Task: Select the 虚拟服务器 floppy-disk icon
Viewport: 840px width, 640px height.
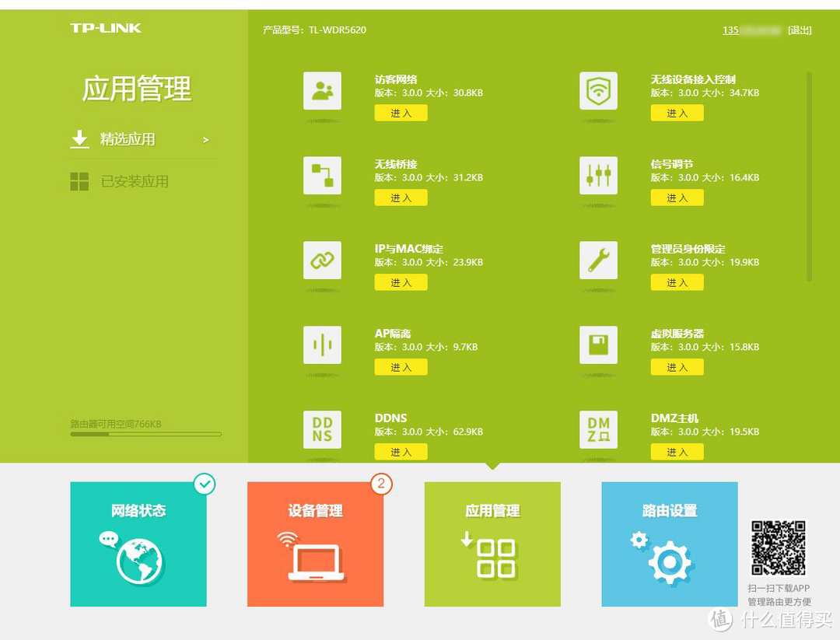Action: coord(598,344)
